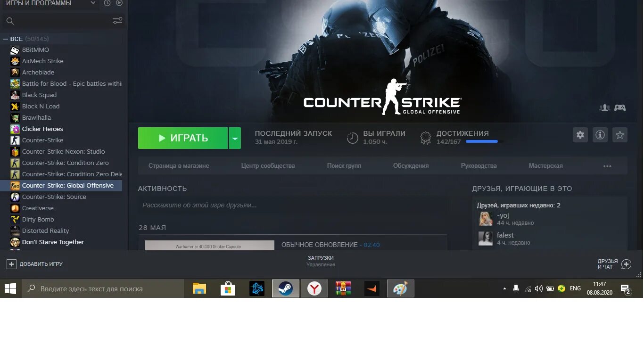Open File Explorer from taskbar
This screenshot has height=362, width=644.
[x=199, y=288]
